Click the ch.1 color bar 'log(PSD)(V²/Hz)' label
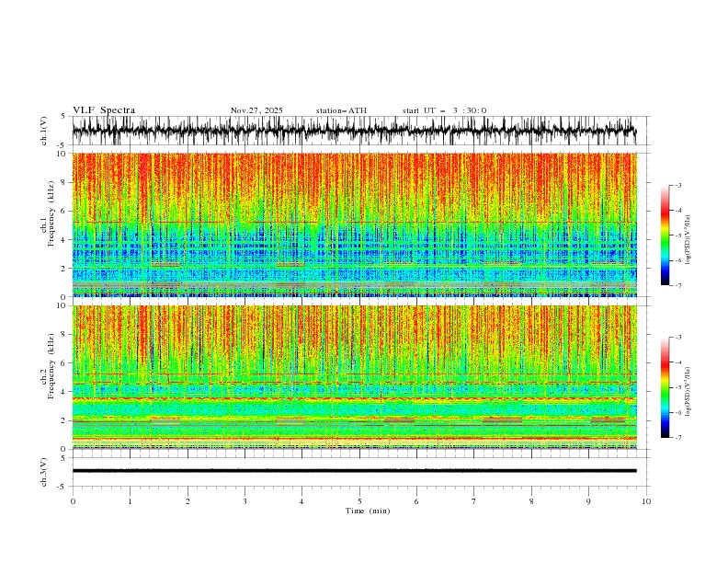The width and height of the screenshot is (728, 563). (688, 240)
